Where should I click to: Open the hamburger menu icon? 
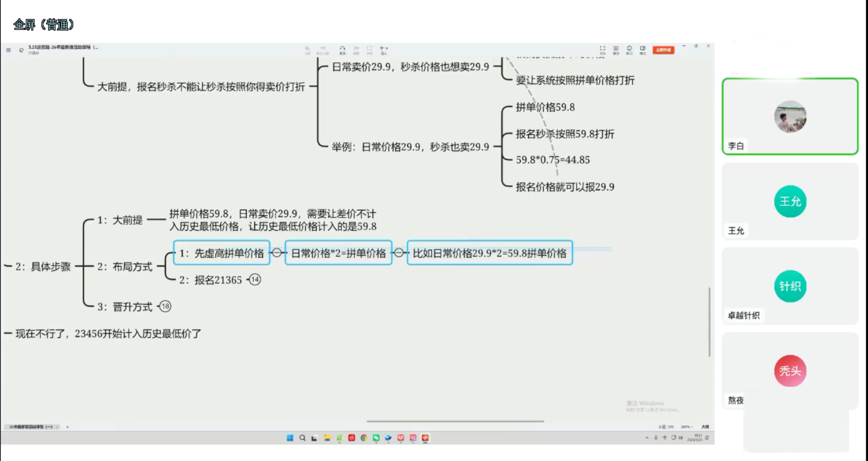(8, 50)
